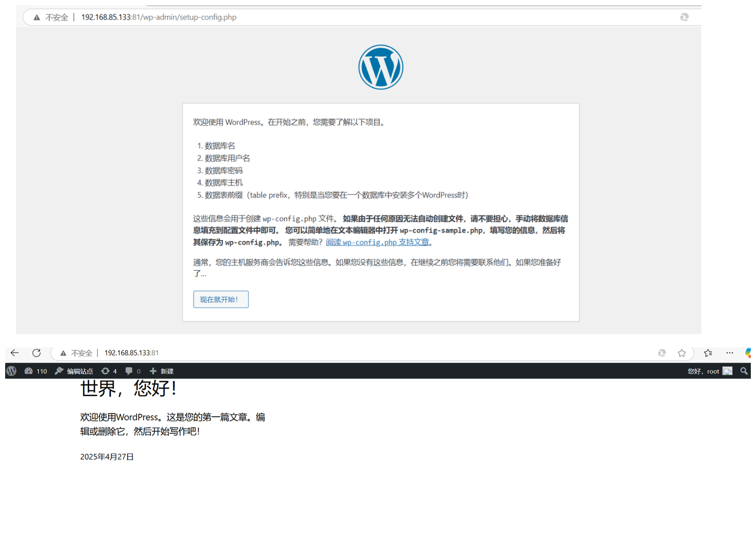
Task: Click the post date 2025年4月27日
Action: [107, 457]
